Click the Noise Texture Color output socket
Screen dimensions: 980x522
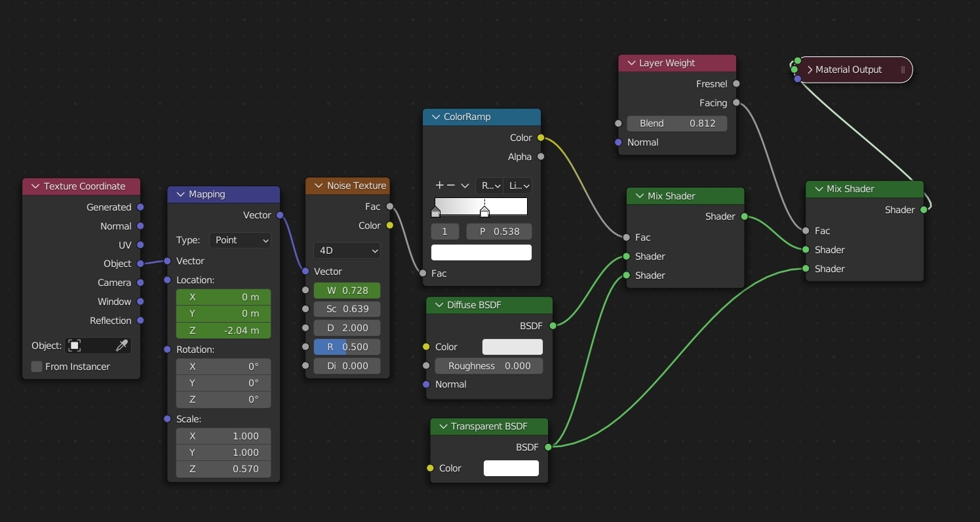(x=390, y=226)
